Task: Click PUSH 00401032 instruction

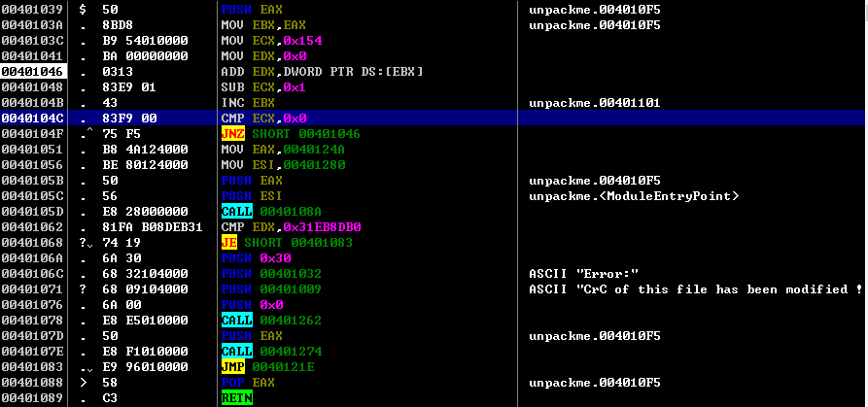Action: 271,273
